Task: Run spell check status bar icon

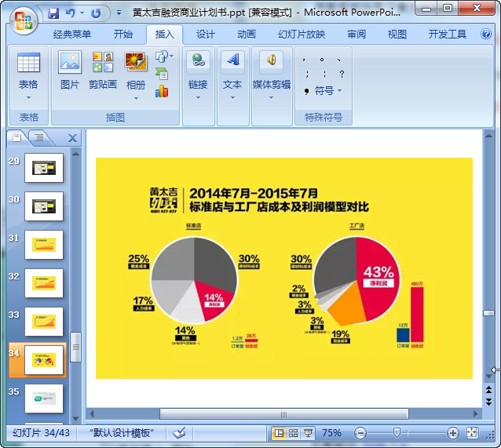Action: click(x=179, y=433)
